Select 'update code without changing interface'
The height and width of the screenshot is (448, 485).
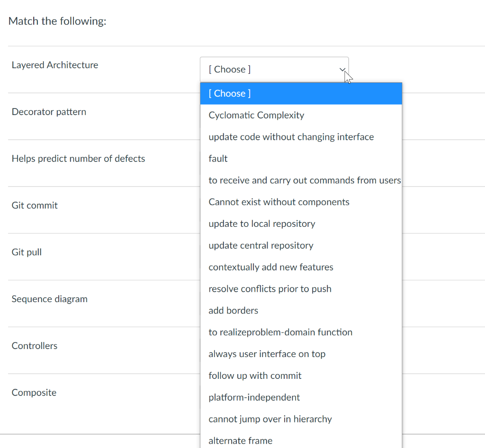coord(291,137)
